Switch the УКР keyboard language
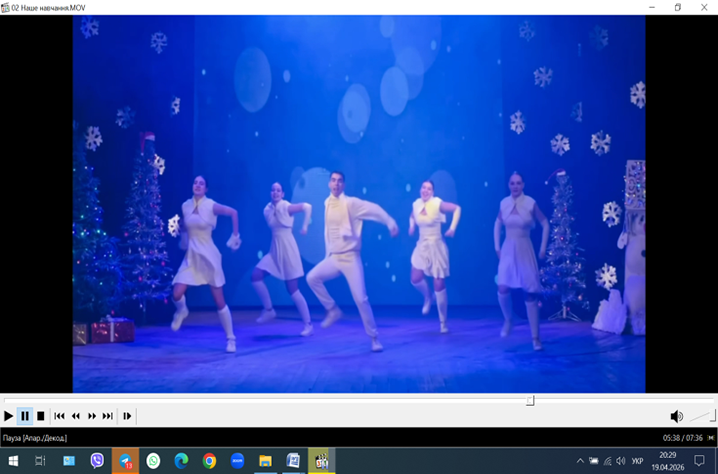Image resolution: width=718 pixels, height=474 pixels. (x=638, y=461)
